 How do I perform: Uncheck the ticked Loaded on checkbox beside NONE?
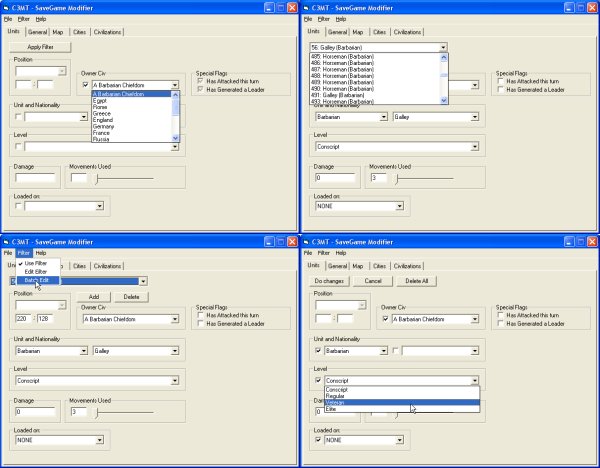319,438
